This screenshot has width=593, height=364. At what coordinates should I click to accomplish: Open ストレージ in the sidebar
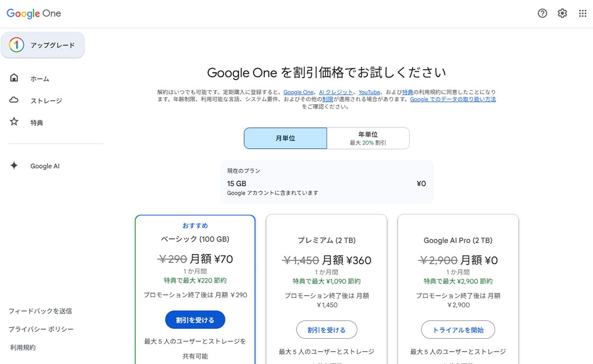(46, 101)
